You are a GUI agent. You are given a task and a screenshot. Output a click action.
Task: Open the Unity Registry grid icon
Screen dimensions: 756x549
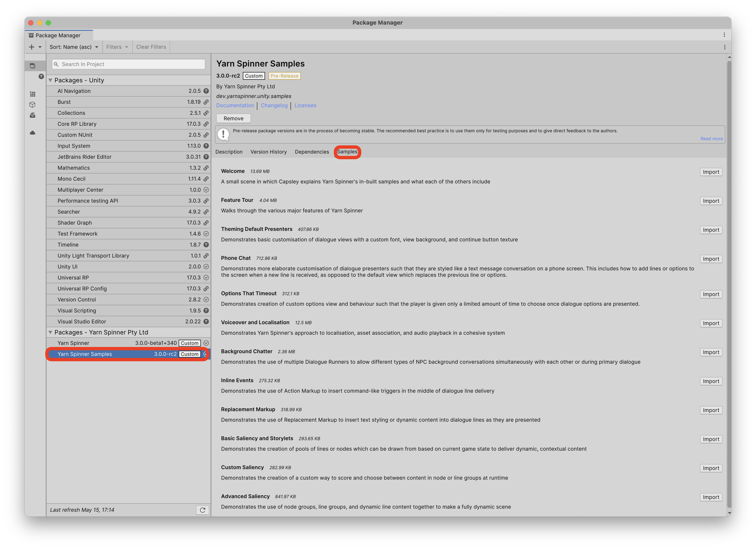pos(32,94)
